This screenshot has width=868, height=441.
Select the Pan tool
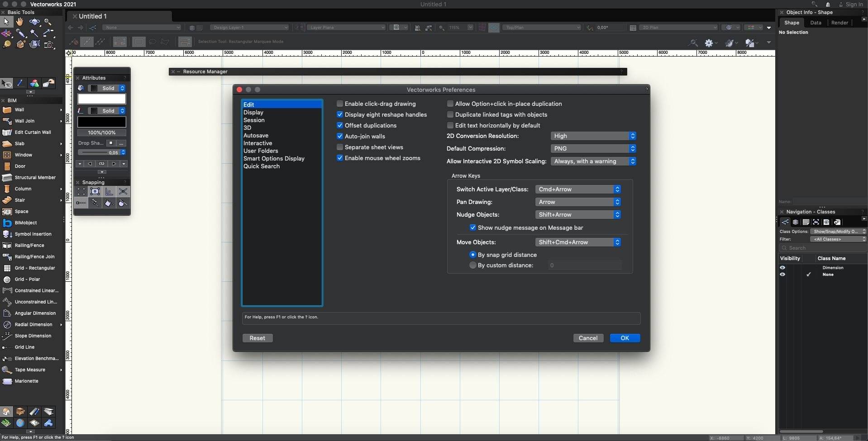tap(19, 21)
